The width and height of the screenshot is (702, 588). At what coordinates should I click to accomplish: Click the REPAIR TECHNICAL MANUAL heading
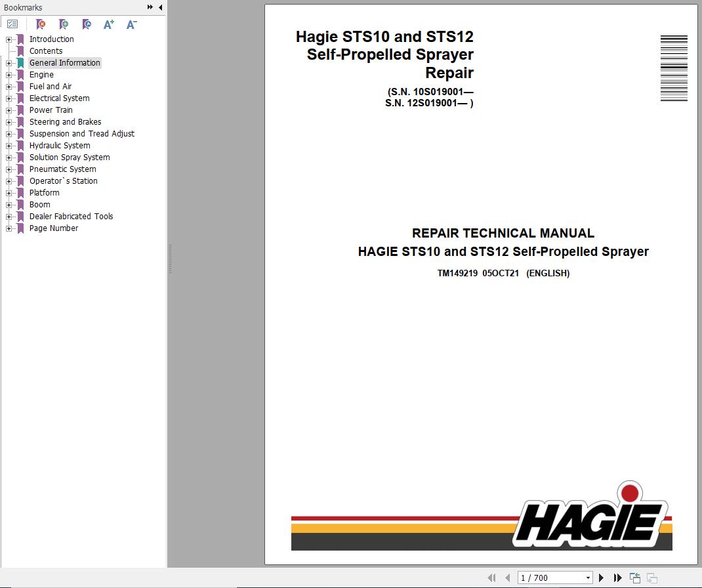click(x=503, y=234)
